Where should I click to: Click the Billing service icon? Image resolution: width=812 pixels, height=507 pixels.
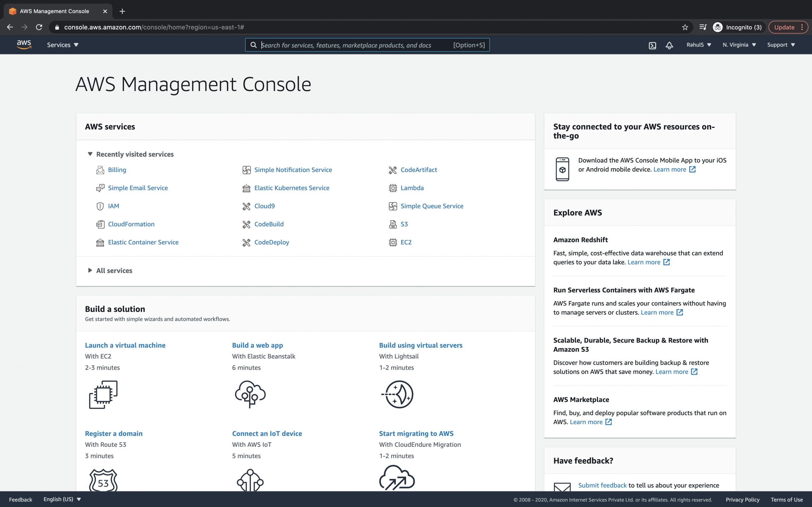(x=100, y=170)
